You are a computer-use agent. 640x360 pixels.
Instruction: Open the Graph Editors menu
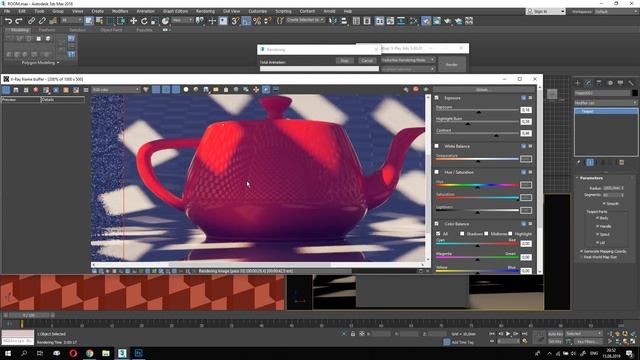(x=175, y=11)
